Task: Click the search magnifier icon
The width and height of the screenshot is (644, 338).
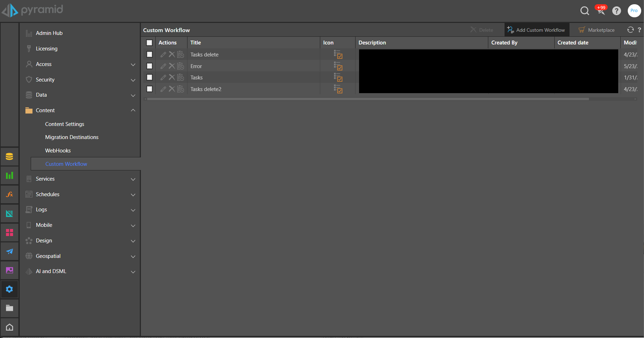Action: tap(585, 11)
